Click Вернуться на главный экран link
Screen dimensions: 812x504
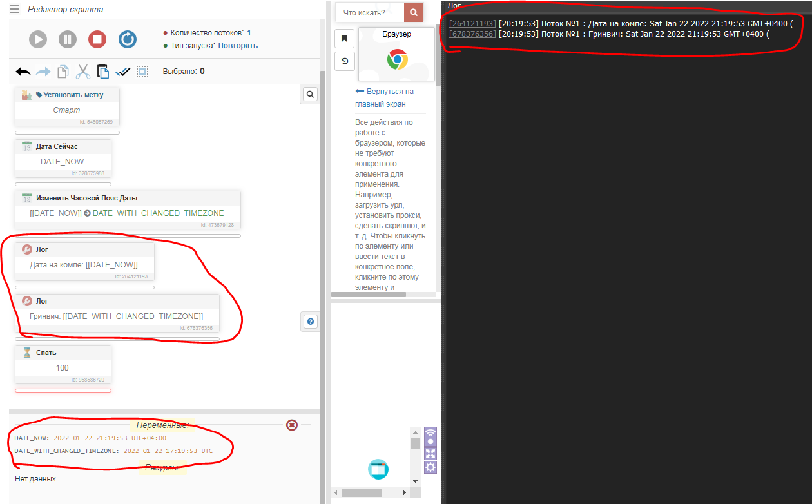[x=384, y=97]
